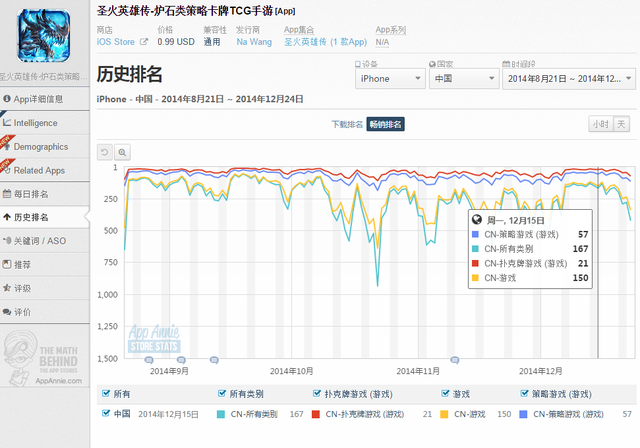Open 每日排名 daily ranks page
The width and height of the screenshot is (640, 448).
pos(36,194)
